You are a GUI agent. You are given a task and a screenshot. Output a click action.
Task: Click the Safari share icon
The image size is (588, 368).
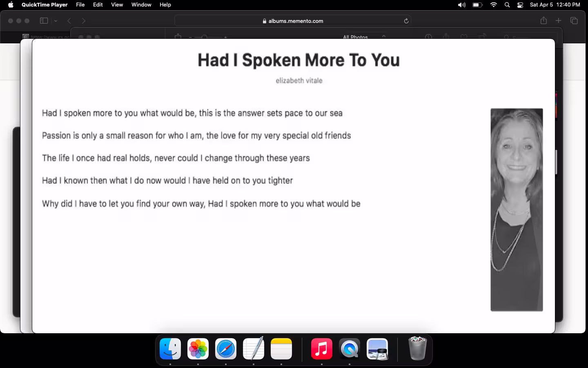[x=543, y=20]
